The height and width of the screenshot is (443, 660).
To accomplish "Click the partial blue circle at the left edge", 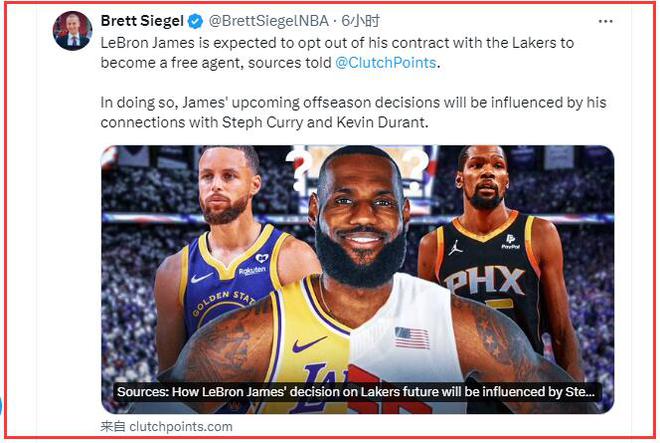I will click(1, 406).
